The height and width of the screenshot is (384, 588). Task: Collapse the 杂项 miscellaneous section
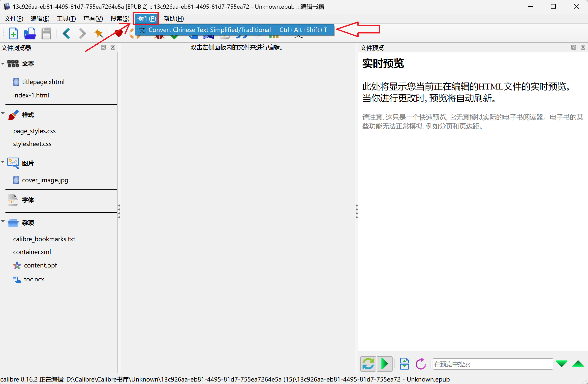(x=3, y=221)
